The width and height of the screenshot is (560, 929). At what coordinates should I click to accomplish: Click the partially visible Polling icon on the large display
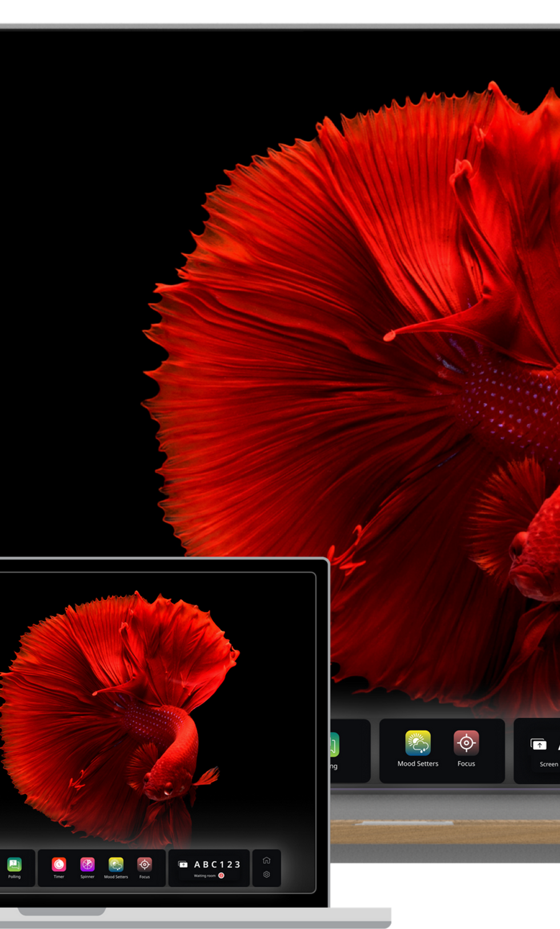[x=334, y=745]
